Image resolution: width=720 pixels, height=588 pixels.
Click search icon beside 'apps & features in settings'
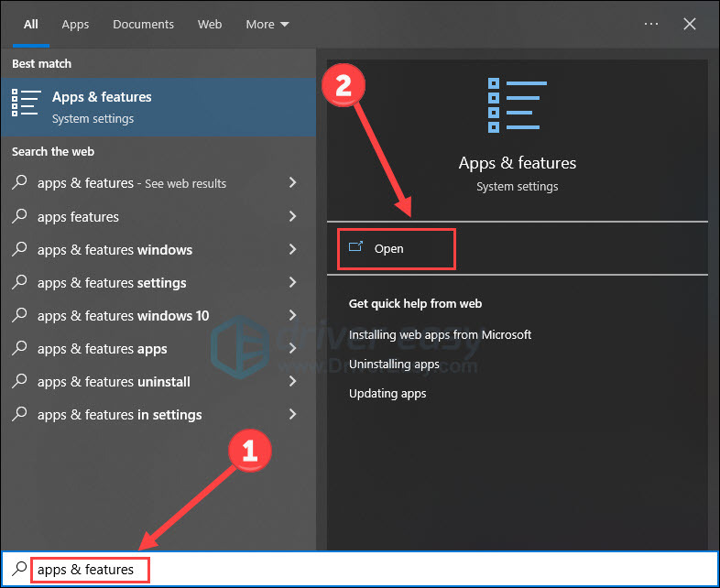click(19, 415)
